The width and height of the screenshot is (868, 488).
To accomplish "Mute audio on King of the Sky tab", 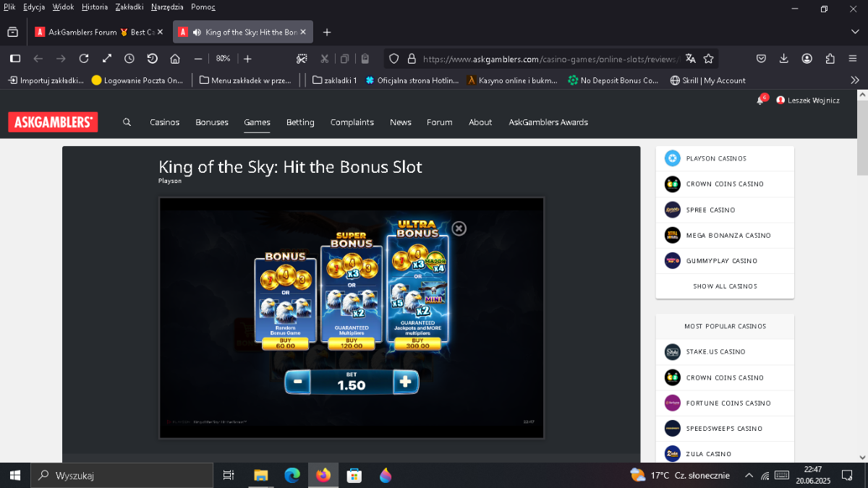I will click(x=197, y=33).
